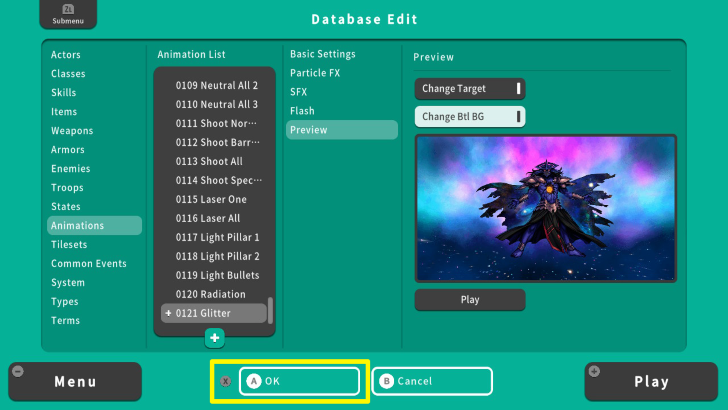
Task: Select the Classes category
Action: tap(68, 74)
